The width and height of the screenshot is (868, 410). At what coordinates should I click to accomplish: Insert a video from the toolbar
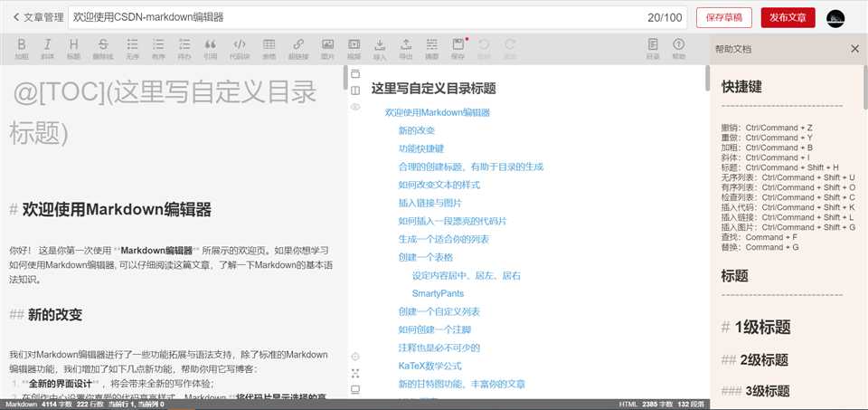(354, 49)
